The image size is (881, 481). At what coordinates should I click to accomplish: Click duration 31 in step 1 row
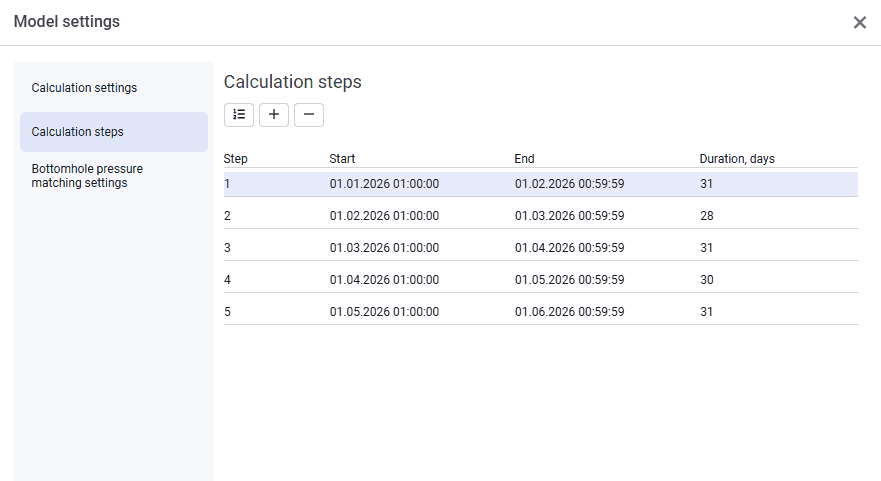click(707, 184)
